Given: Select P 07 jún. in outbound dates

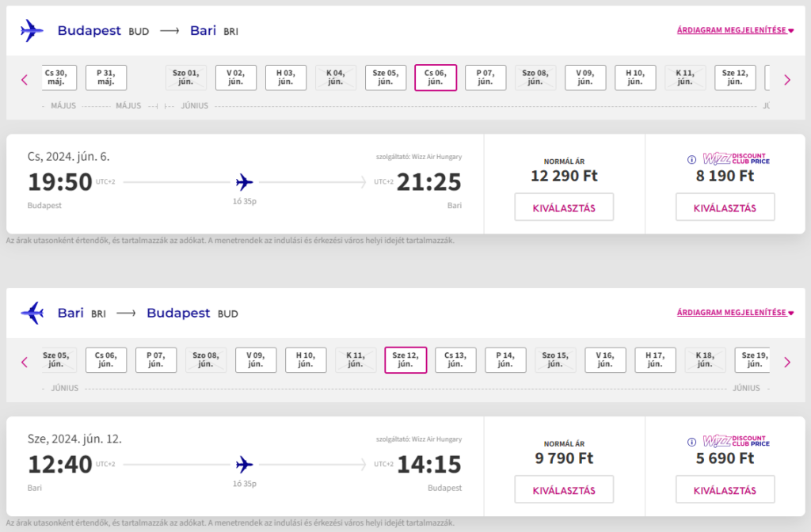Looking at the screenshot, I should (x=485, y=78).
